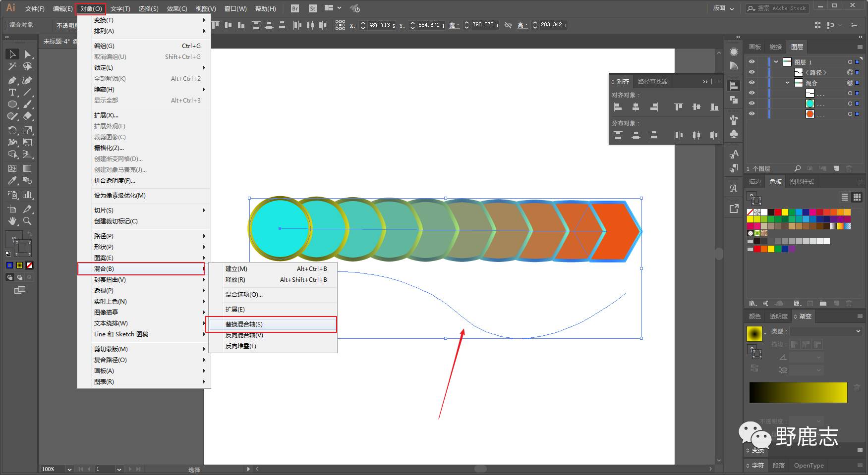Image resolution: width=868 pixels, height=475 pixels.
Task: Select the Direct Selection arrow tool
Action: (x=28, y=54)
